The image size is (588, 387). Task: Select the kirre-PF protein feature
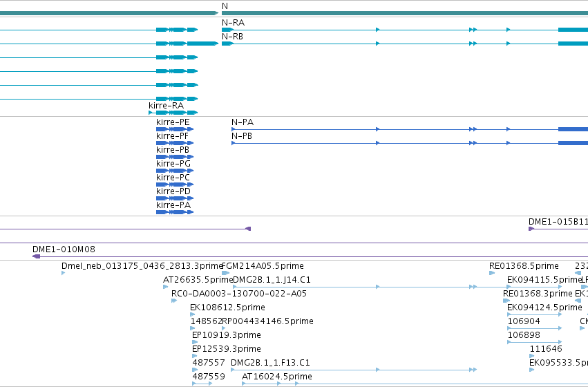[175, 143]
